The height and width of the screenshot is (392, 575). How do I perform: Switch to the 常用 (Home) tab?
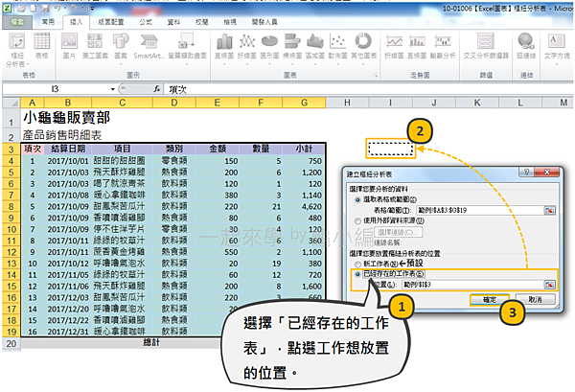coord(48,22)
